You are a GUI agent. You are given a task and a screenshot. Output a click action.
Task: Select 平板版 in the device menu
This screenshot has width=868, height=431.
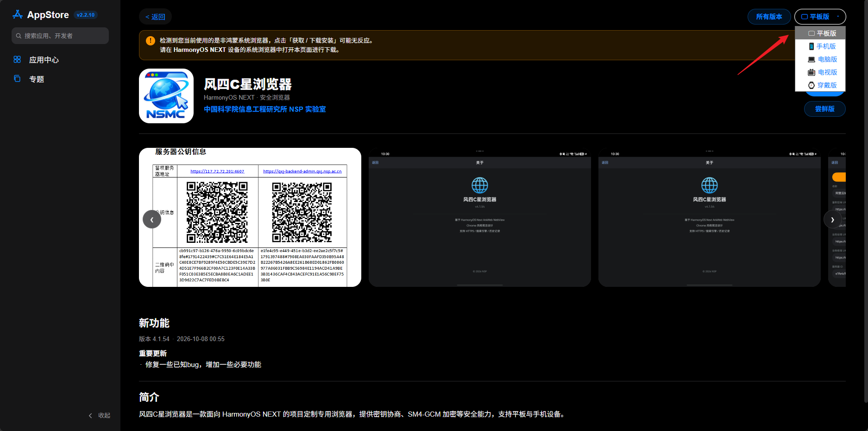click(x=820, y=33)
